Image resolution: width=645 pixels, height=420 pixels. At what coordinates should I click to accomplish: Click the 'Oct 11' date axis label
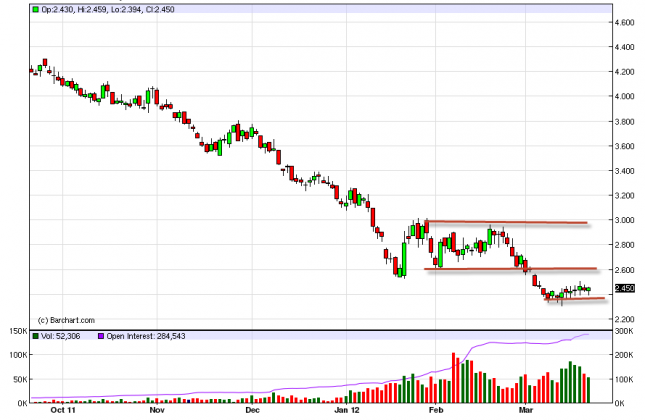(63, 410)
